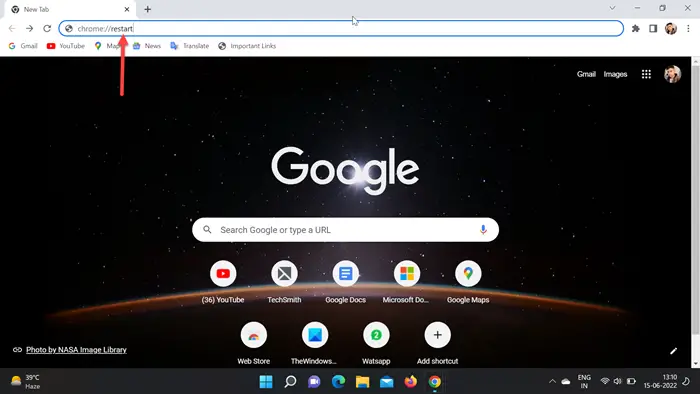Image resolution: width=700 pixels, height=394 pixels.
Task: Customize this page with pencil icon
Action: click(674, 351)
